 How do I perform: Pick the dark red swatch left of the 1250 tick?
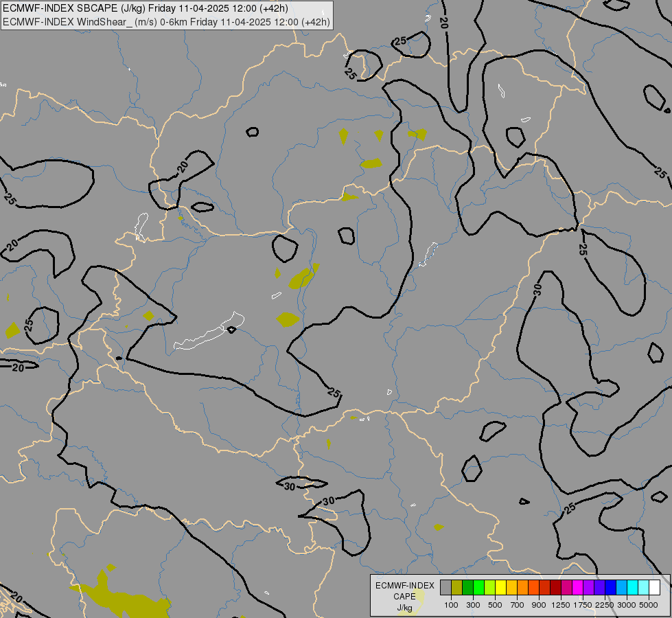click(555, 587)
